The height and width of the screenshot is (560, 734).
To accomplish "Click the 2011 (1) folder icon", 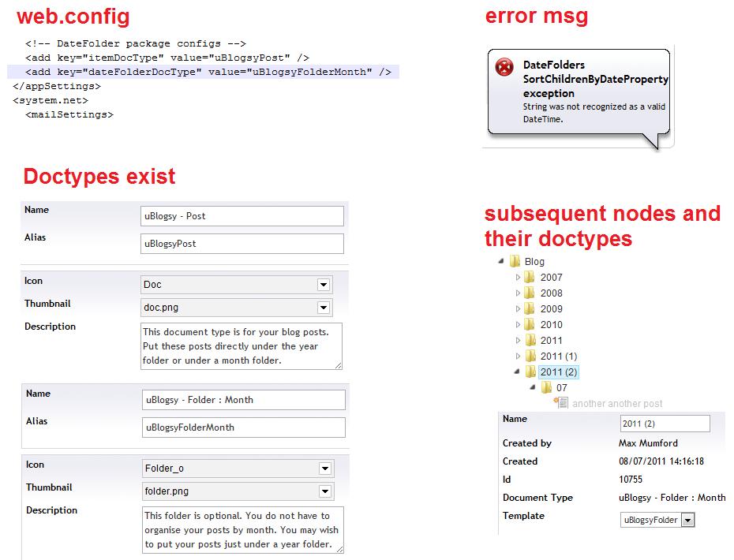I will coord(530,356).
